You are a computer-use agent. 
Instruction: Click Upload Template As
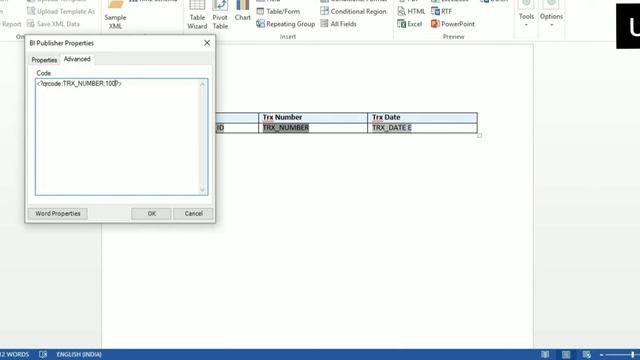[x=61, y=11]
